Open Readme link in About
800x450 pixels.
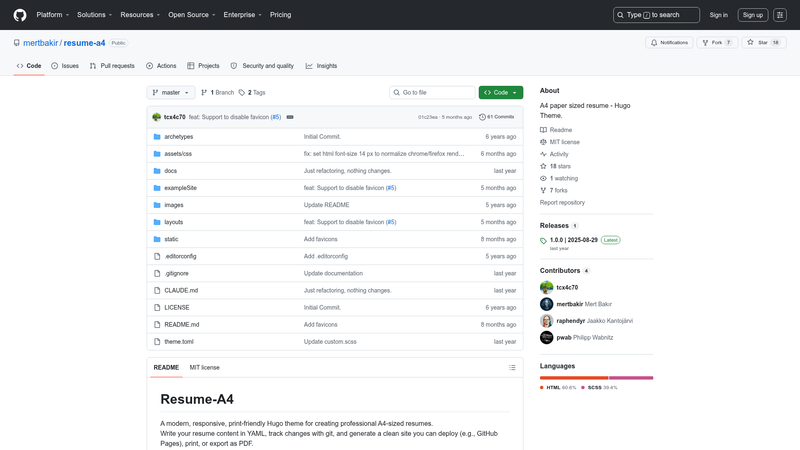pos(556,130)
